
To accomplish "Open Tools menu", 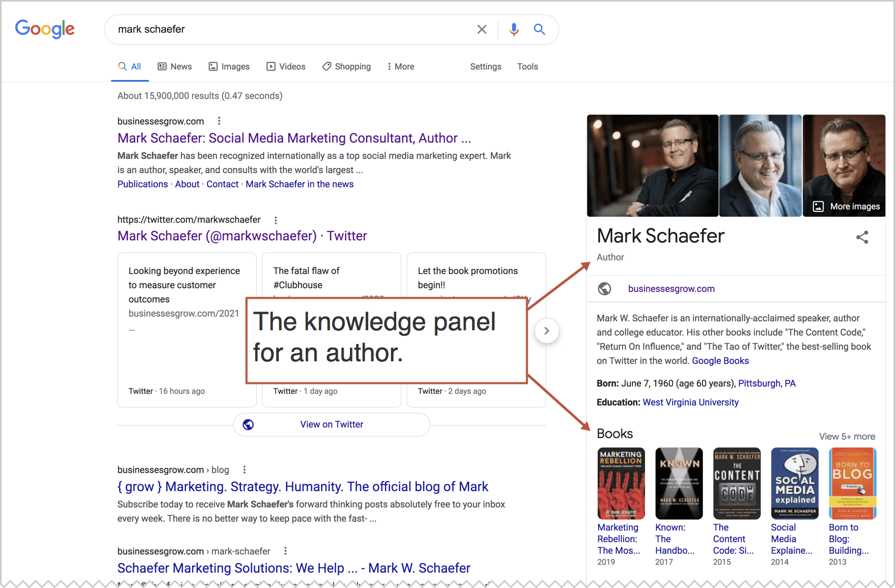I will click(x=527, y=67).
